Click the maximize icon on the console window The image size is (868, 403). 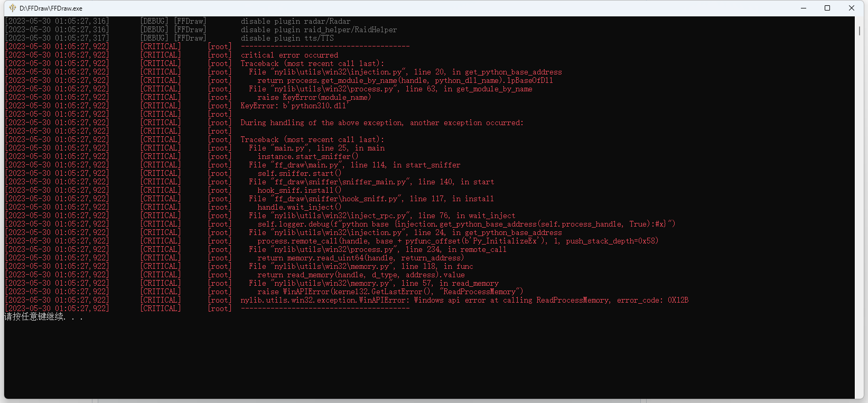pyautogui.click(x=827, y=8)
